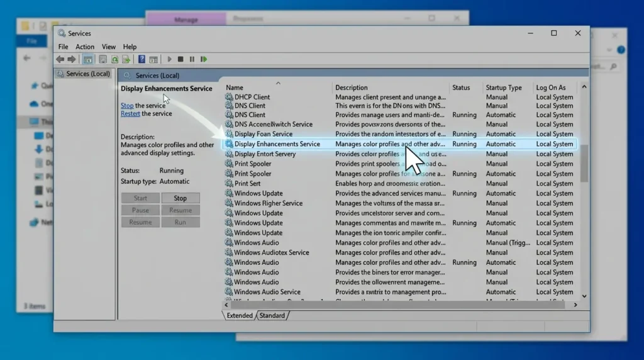Click the Manage tab in background window

pyautogui.click(x=186, y=20)
